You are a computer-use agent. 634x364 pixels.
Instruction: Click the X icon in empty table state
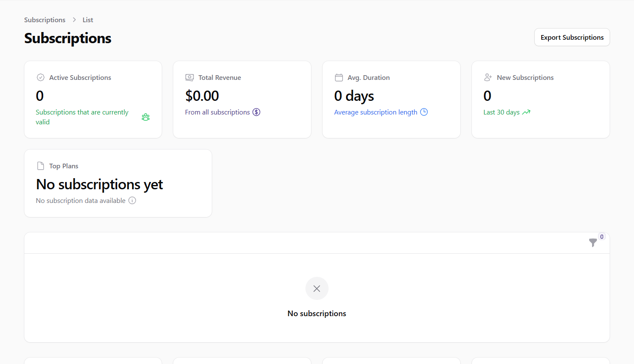[317, 288]
